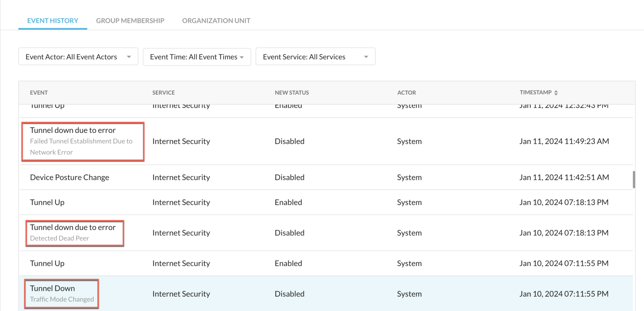Select the Tunnel Up event from 07:11:55 PM
644x311 pixels.
pyautogui.click(x=47, y=263)
